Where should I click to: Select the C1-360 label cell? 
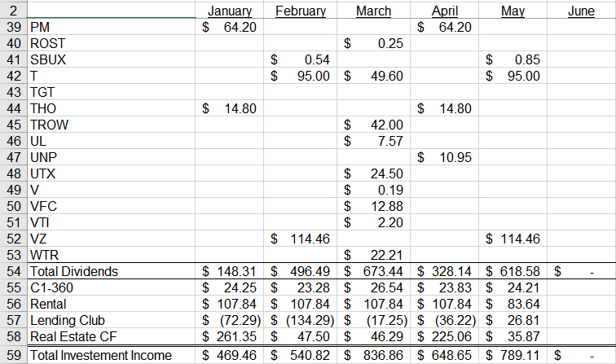click(x=111, y=287)
